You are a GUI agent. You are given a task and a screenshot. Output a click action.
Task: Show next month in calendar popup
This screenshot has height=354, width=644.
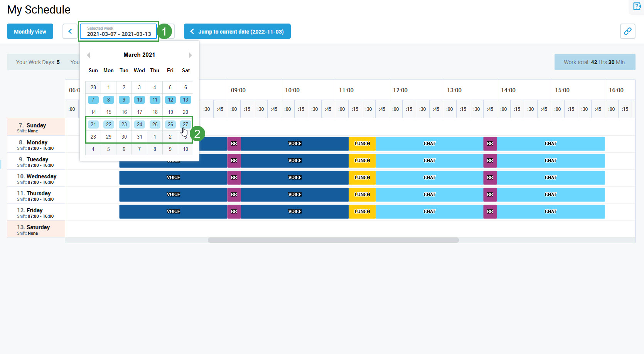(190, 55)
